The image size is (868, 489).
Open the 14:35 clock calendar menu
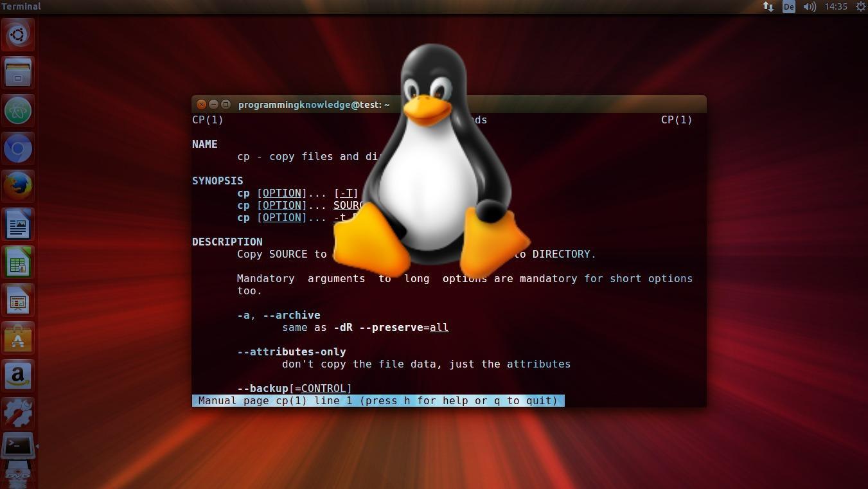(x=836, y=6)
